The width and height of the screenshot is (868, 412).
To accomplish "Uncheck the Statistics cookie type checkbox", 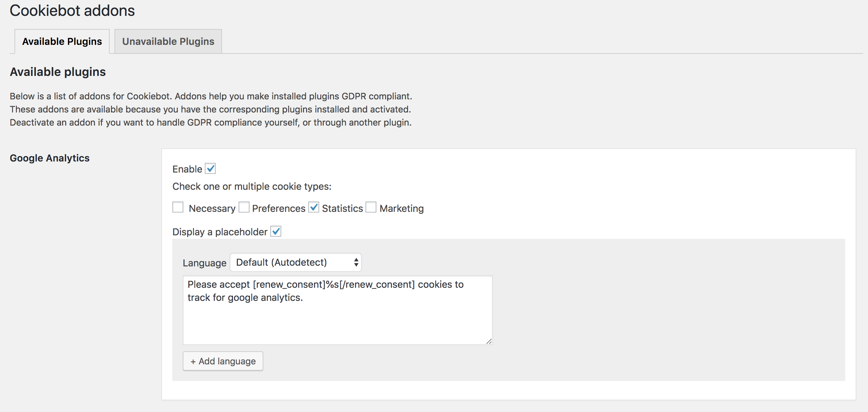I will pyautogui.click(x=314, y=207).
